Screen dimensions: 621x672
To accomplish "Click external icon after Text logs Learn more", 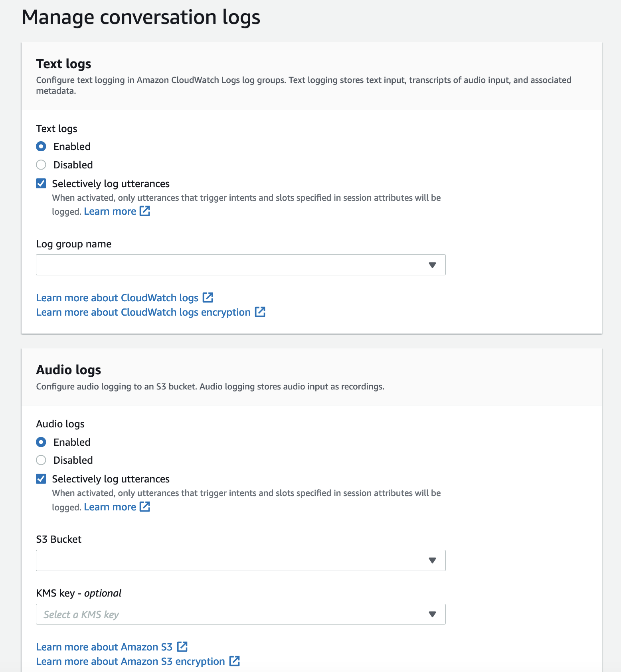I will tap(145, 211).
